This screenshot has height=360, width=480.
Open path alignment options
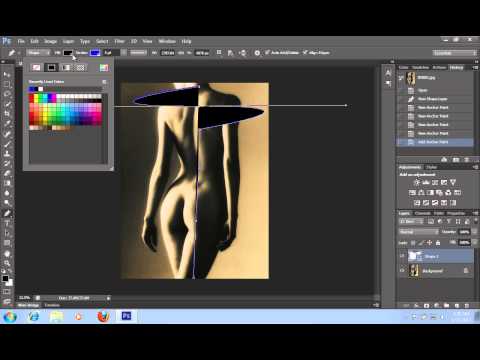tap(230, 53)
